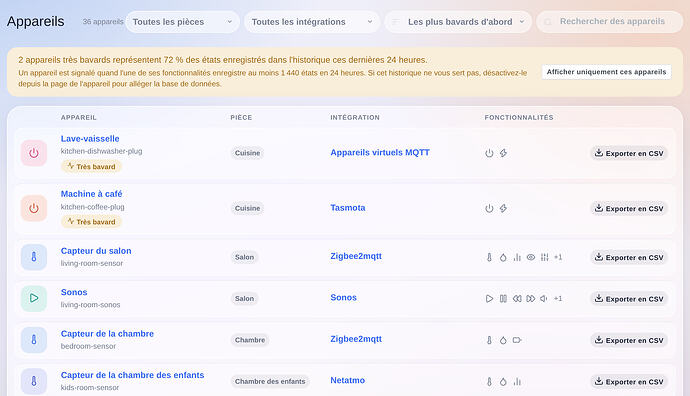Image resolution: width=690 pixels, height=396 pixels.
Task: Click the Capteur de la chambre device icon
Action: (34, 340)
